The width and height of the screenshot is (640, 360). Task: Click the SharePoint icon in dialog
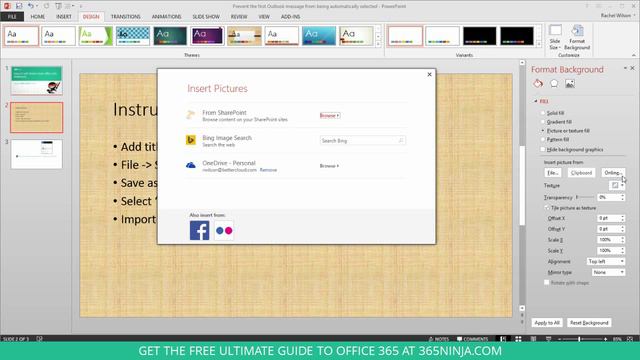[x=191, y=115]
